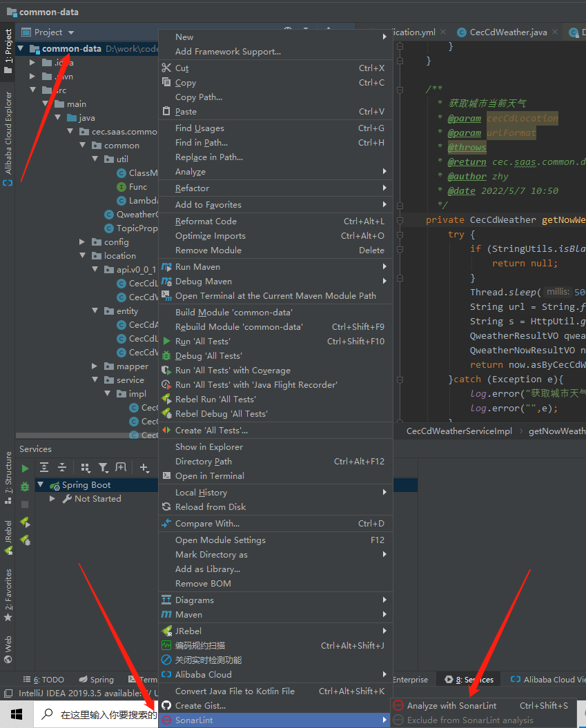Viewport: 586px width, 728px height.
Task: Collapse the util package folder
Action: tap(95, 159)
